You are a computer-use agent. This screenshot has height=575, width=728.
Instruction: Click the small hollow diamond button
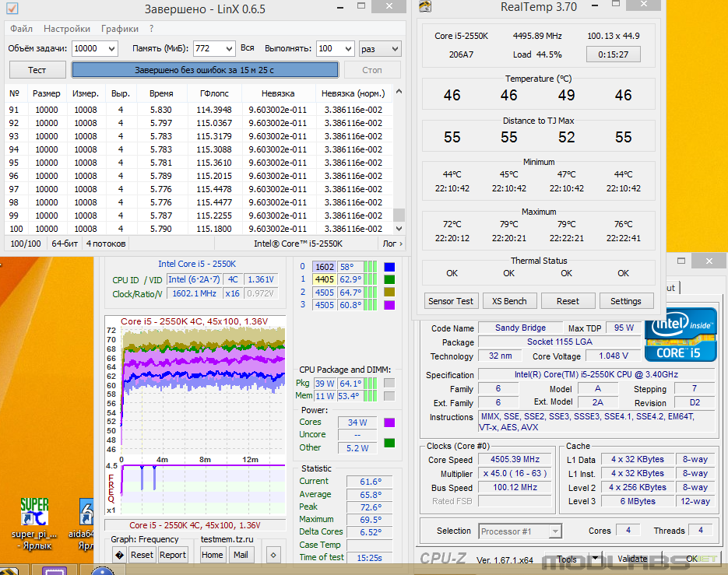[x=273, y=555]
